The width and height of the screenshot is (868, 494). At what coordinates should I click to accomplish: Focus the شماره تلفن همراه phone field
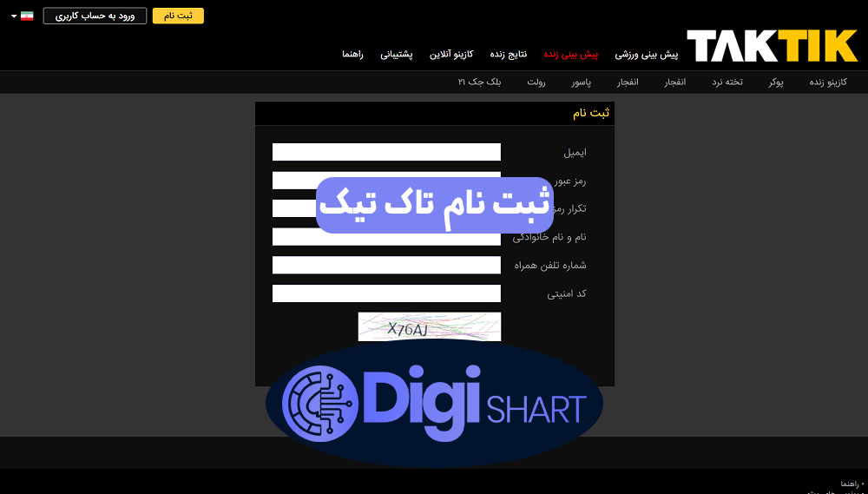click(386, 266)
